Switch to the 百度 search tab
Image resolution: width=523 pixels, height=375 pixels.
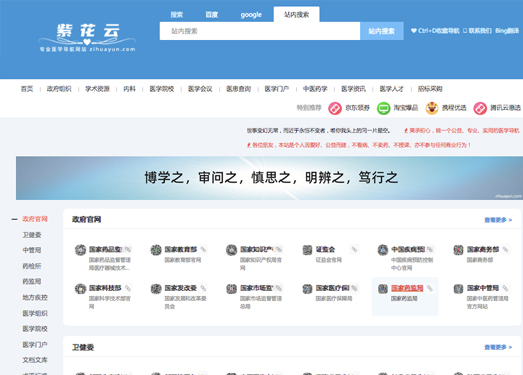[x=211, y=15]
